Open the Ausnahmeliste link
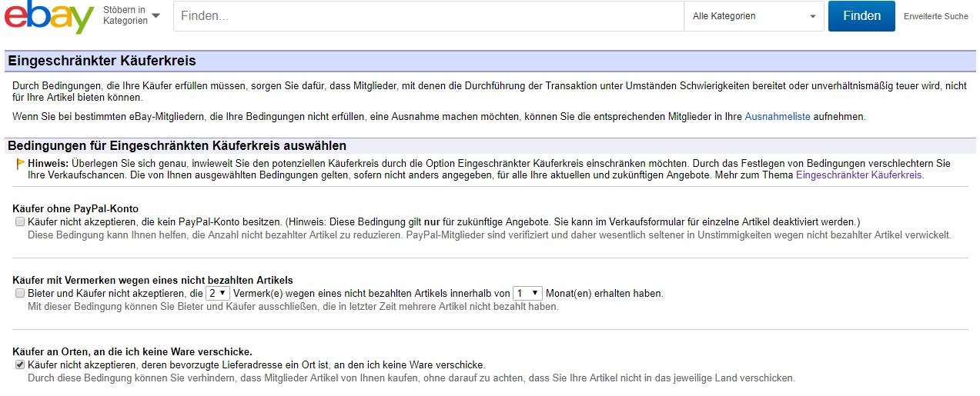The height and width of the screenshot is (396, 980). click(x=778, y=117)
